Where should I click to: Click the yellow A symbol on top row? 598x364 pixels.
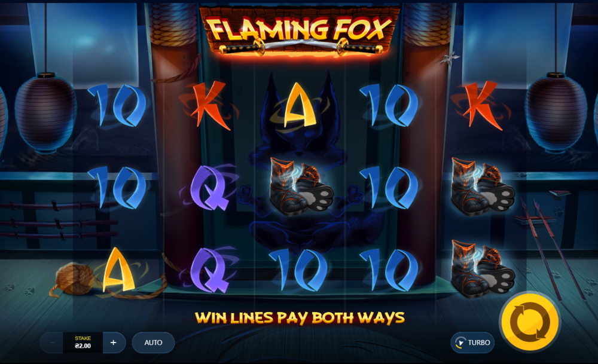(300, 106)
